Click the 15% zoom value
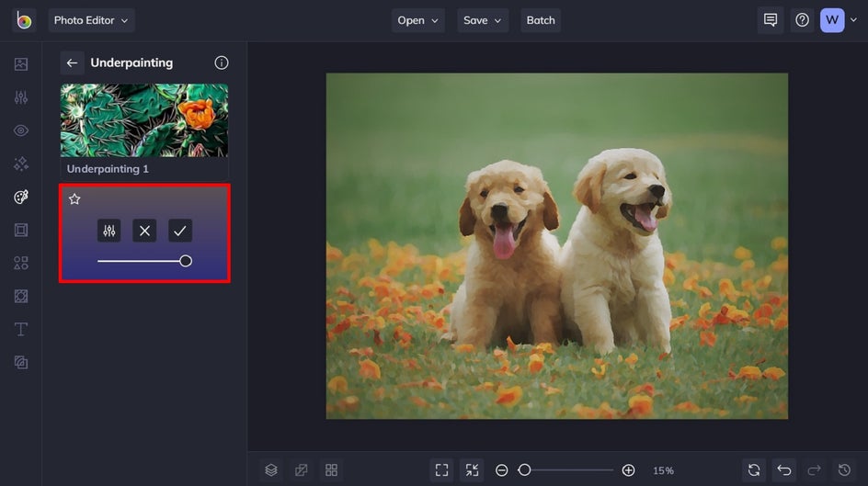Viewport: 868px width, 486px height. pos(663,471)
